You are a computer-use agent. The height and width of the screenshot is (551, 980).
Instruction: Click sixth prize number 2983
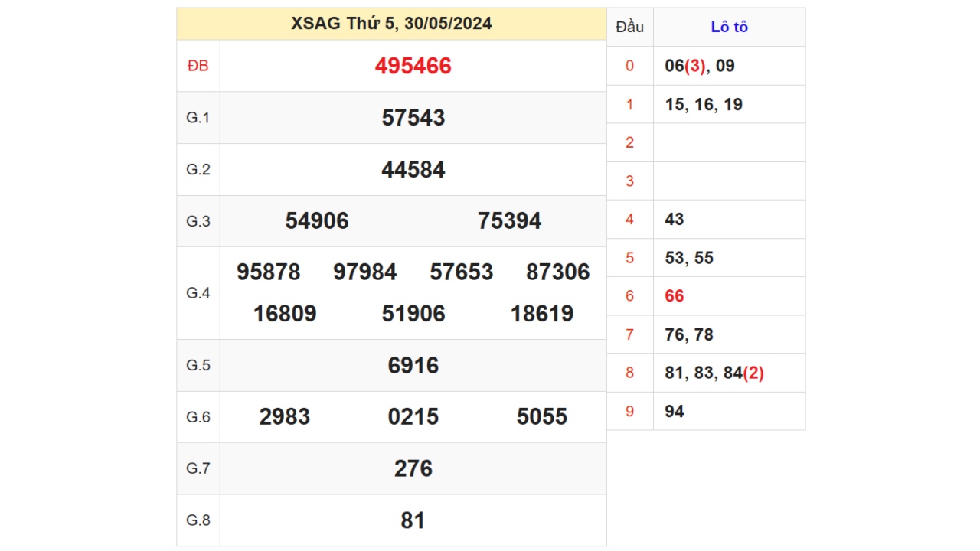point(285,417)
